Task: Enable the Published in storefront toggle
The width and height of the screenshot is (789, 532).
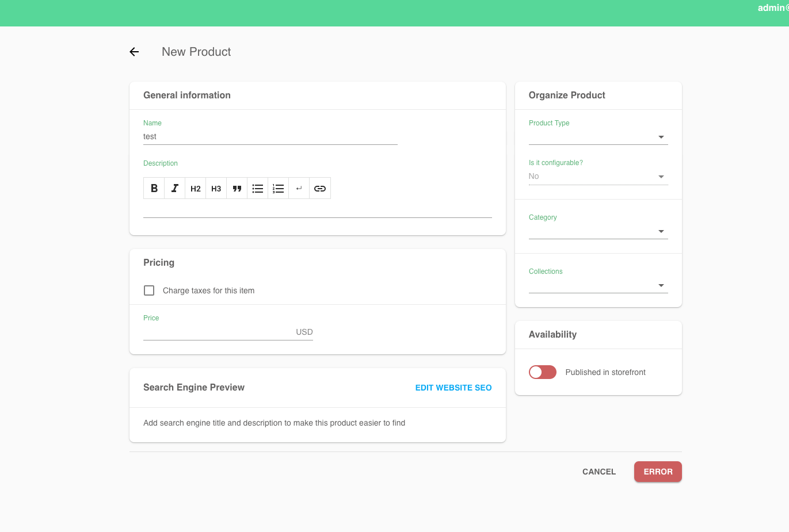Action: pos(542,372)
